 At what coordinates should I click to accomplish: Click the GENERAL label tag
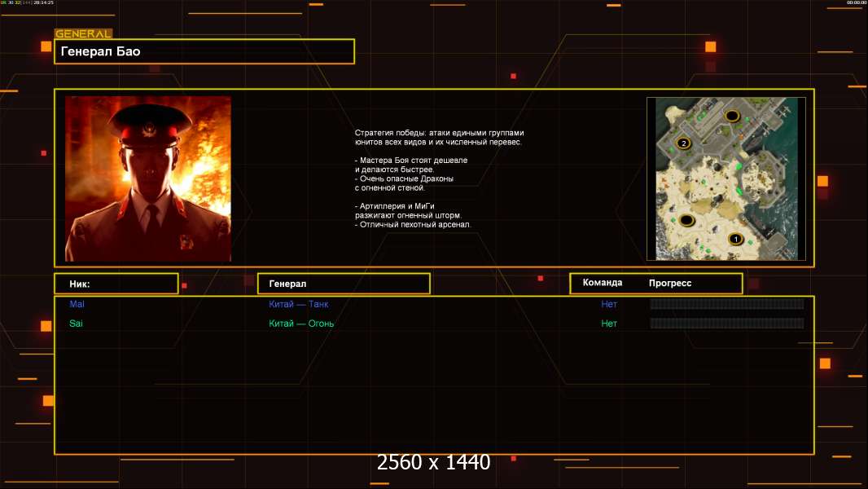pos(83,33)
